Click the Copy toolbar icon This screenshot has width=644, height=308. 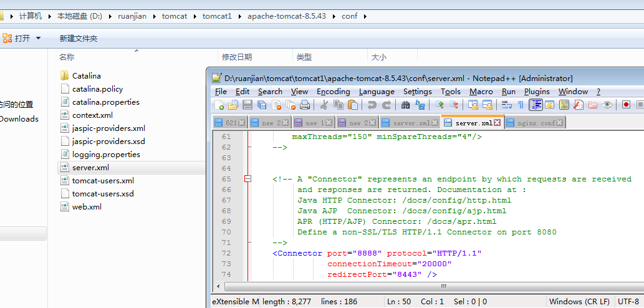339,105
